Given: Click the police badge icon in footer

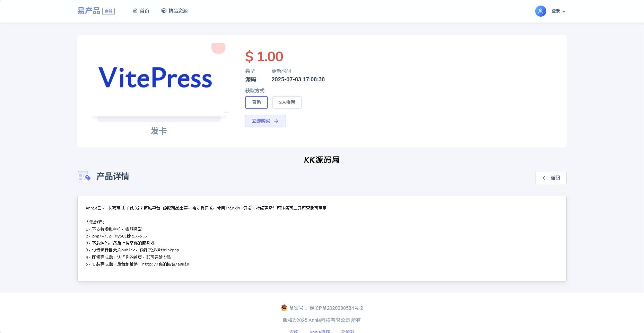Looking at the screenshot, I should (284, 308).
